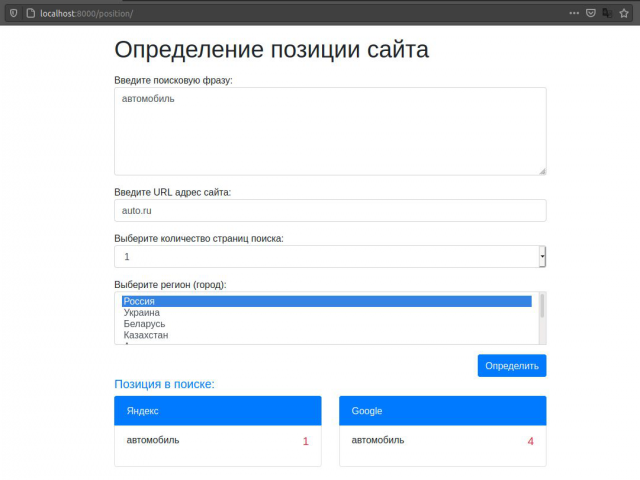
Task: Click position number 1 in Яндекс card
Action: [306, 441]
